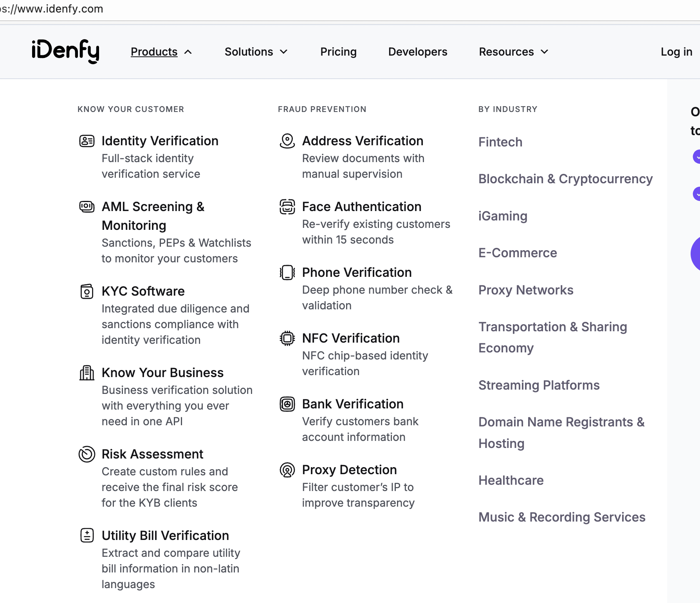Click the Identity Verification ID card icon
This screenshot has height=603, width=700.
click(x=87, y=141)
